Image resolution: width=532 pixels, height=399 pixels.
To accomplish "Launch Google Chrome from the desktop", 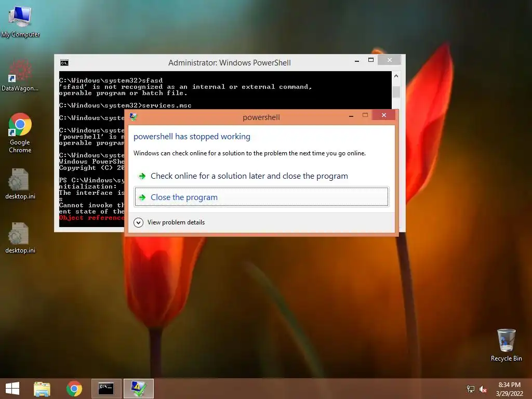I will coord(20,132).
